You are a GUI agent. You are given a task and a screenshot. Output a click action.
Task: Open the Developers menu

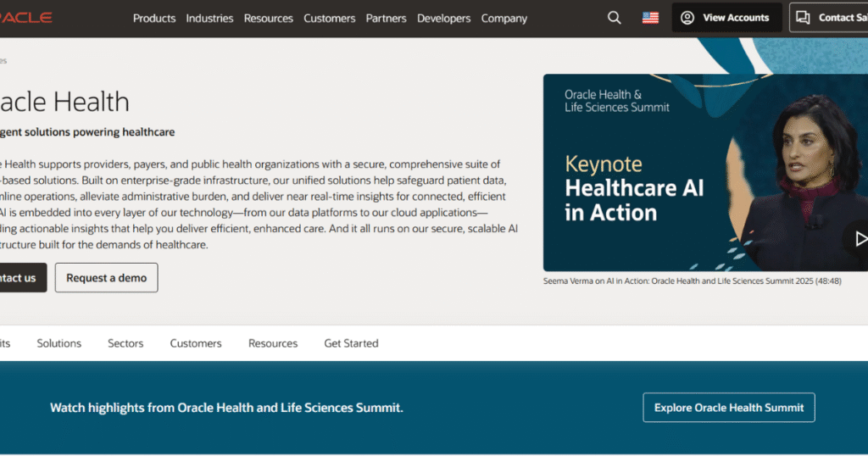(x=443, y=18)
